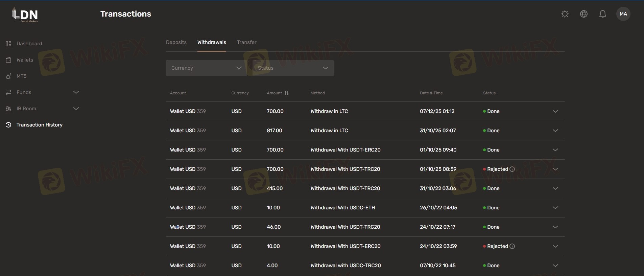Expand the Funds sidebar menu
The height and width of the screenshot is (276, 644).
(42, 92)
